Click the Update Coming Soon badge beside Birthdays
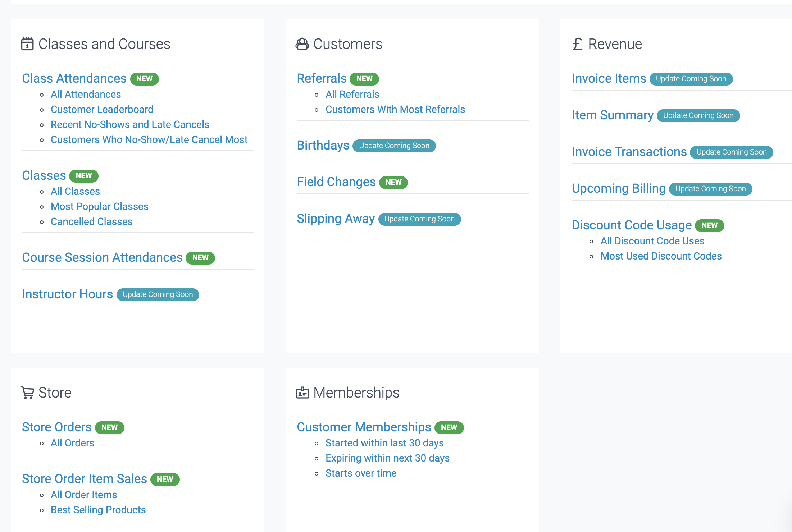The image size is (792, 532). click(x=394, y=146)
